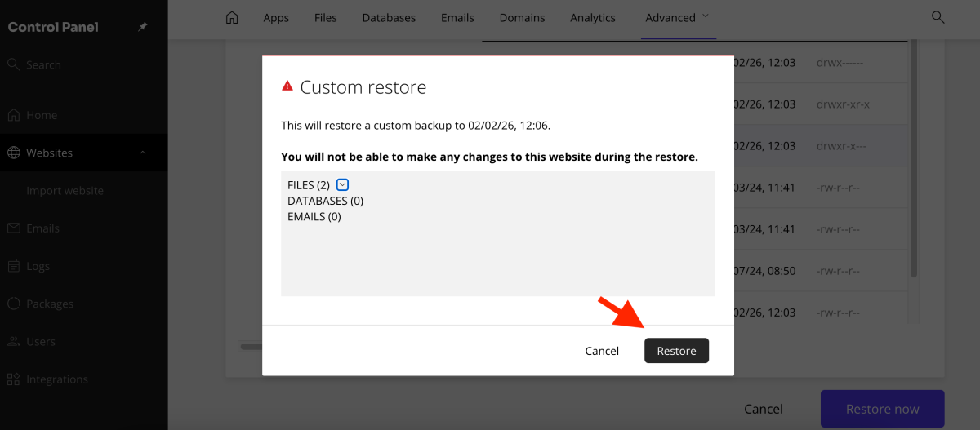Viewport: 980px width, 430px height.
Task: Switch to the Apps tab
Action: coord(276,18)
